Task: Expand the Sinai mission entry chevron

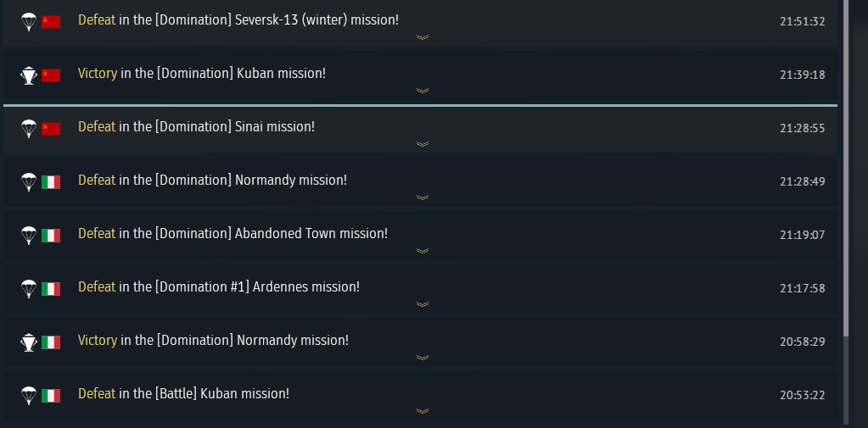Action: (x=423, y=144)
